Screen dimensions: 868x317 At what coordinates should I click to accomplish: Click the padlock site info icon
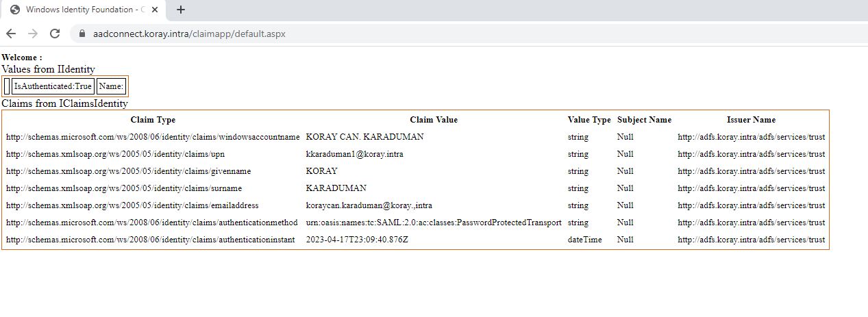coord(82,34)
